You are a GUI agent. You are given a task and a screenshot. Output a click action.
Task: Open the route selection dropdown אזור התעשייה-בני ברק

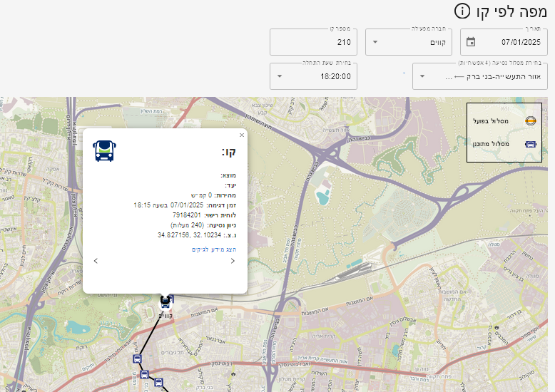pyautogui.click(x=479, y=76)
